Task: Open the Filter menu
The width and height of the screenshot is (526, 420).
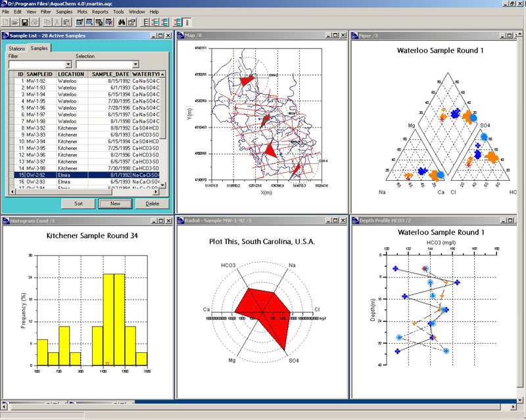Action: point(45,11)
